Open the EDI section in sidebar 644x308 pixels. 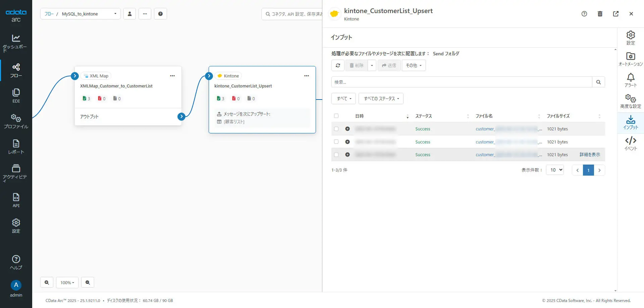point(16,96)
